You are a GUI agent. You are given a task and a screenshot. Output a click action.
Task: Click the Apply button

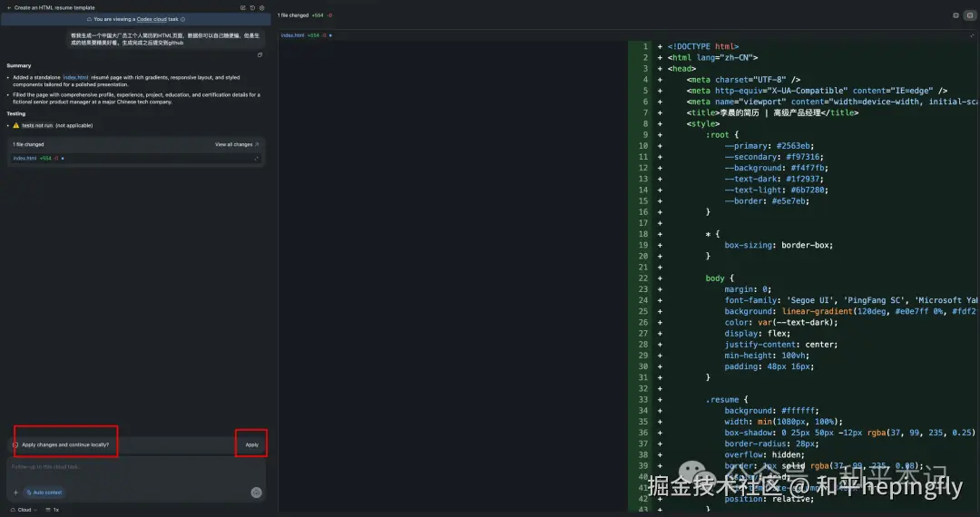pyautogui.click(x=252, y=444)
